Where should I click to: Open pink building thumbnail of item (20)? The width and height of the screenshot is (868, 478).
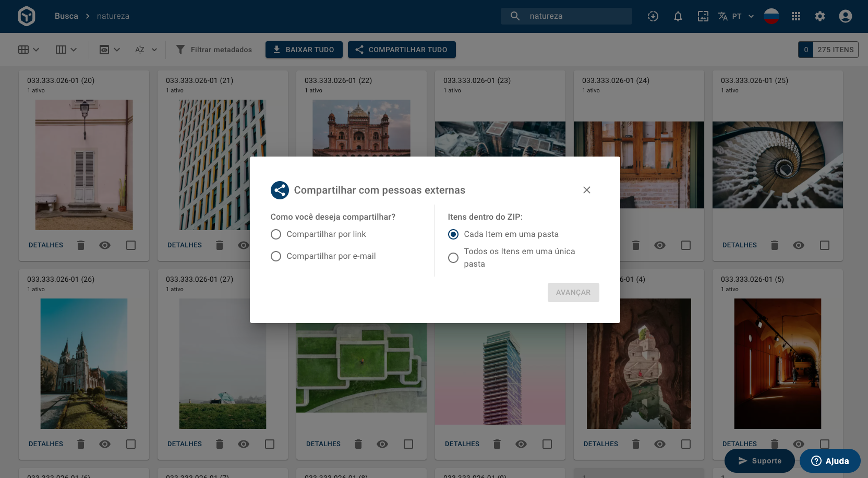84,165
